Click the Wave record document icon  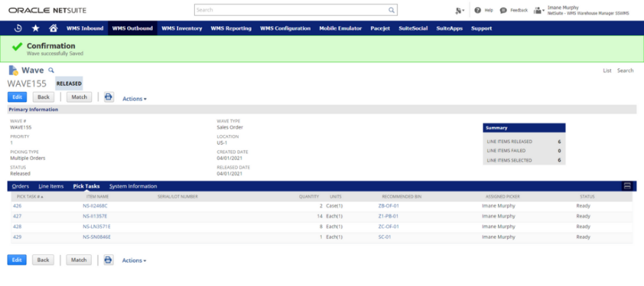13,70
